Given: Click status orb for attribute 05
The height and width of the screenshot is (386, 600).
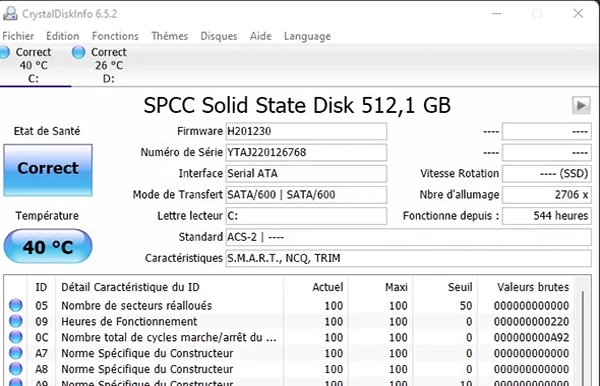Looking at the screenshot, I should click(x=16, y=305).
